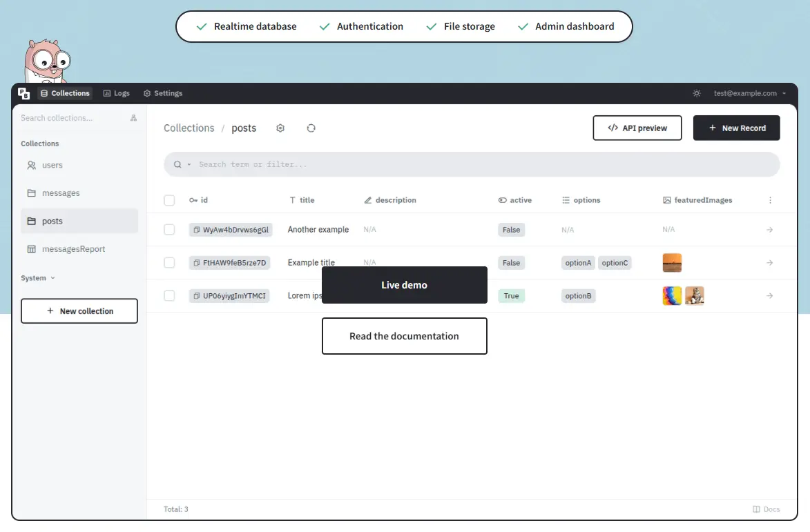Click the Total: 3 footer text
810x532 pixels.
click(175, 509)
